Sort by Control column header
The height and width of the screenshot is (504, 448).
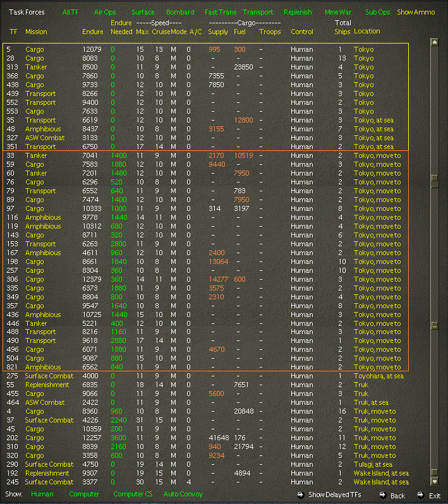click(301, 32)
